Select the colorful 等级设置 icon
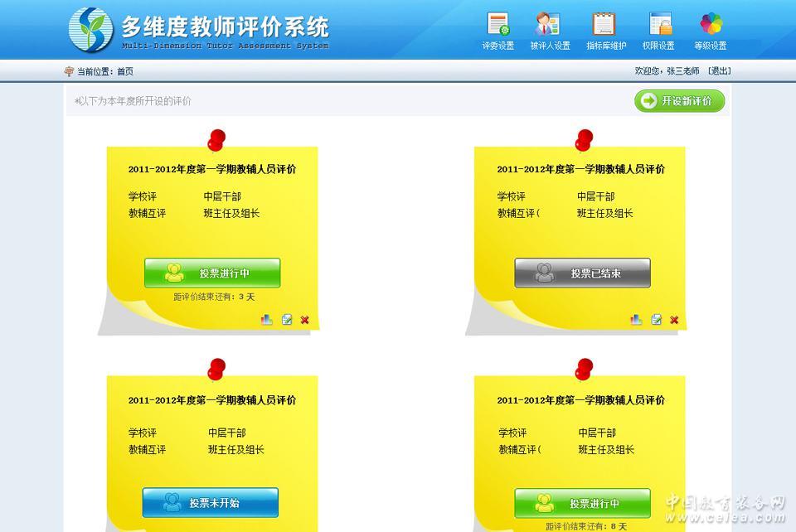Viewport: 796px width, 532px height. tap(711, 31)
